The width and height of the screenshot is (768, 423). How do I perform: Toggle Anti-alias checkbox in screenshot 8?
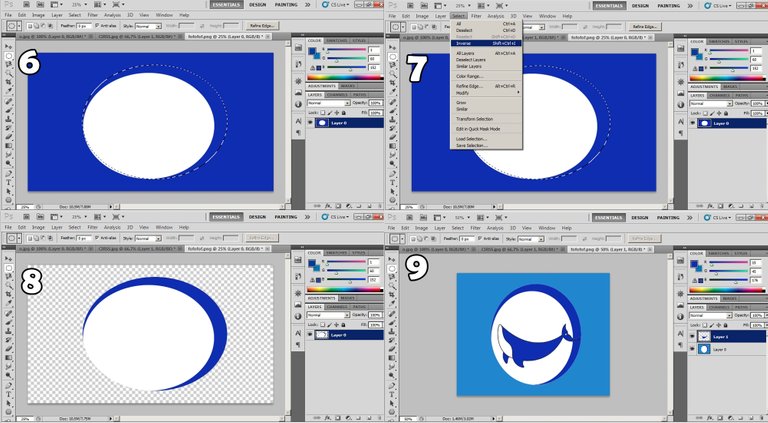97,238
